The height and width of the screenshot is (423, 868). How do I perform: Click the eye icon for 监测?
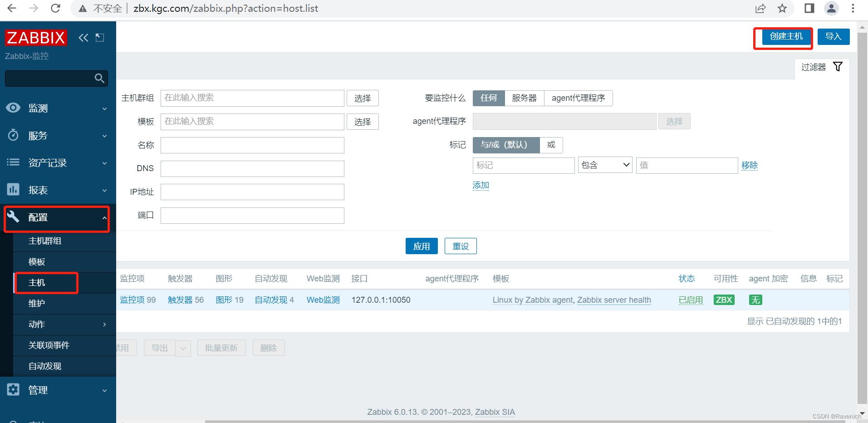[x=13, y=108]
